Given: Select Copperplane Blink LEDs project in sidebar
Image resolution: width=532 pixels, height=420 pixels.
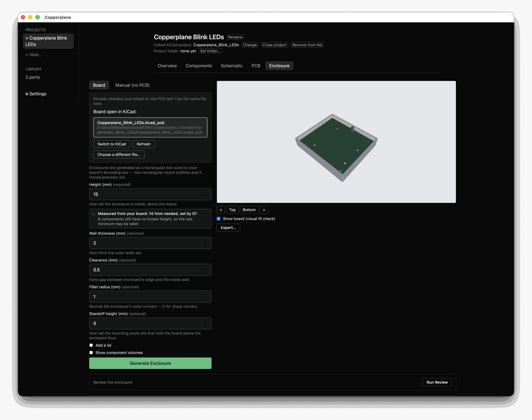Looking at the screenshot, I should tap(48, 41).
